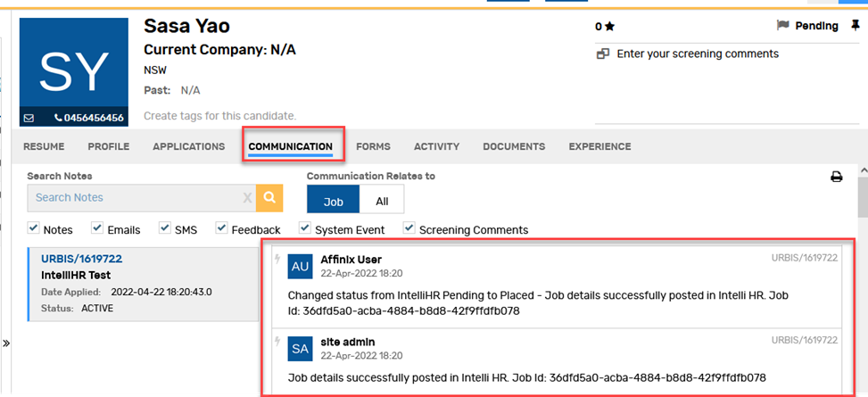Select All under Communication Relates to
The image size is (868, 397).
[x=382, y=202]
